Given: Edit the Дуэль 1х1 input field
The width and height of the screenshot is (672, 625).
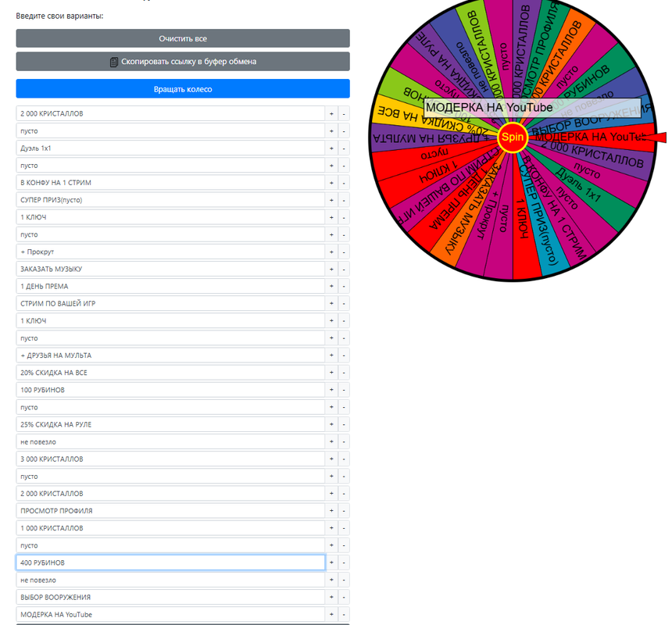Looking at the screenshot, I should (170, 148).
